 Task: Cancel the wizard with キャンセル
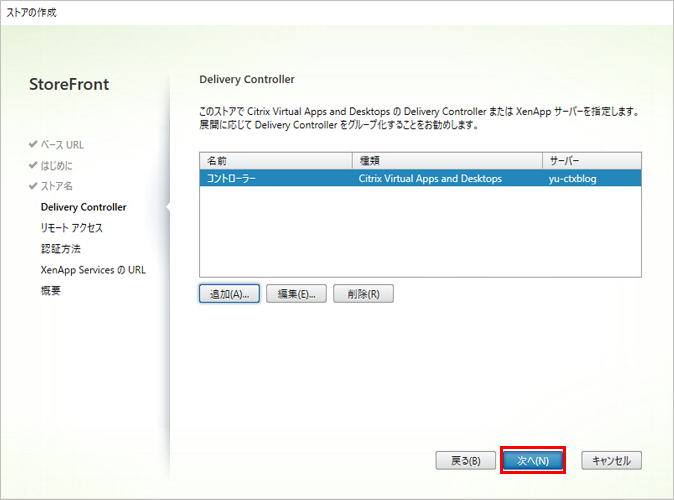611,461
